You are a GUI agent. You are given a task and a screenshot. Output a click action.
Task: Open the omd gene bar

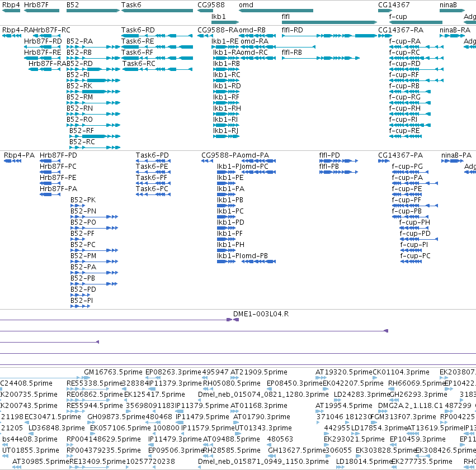click(276, 11)
